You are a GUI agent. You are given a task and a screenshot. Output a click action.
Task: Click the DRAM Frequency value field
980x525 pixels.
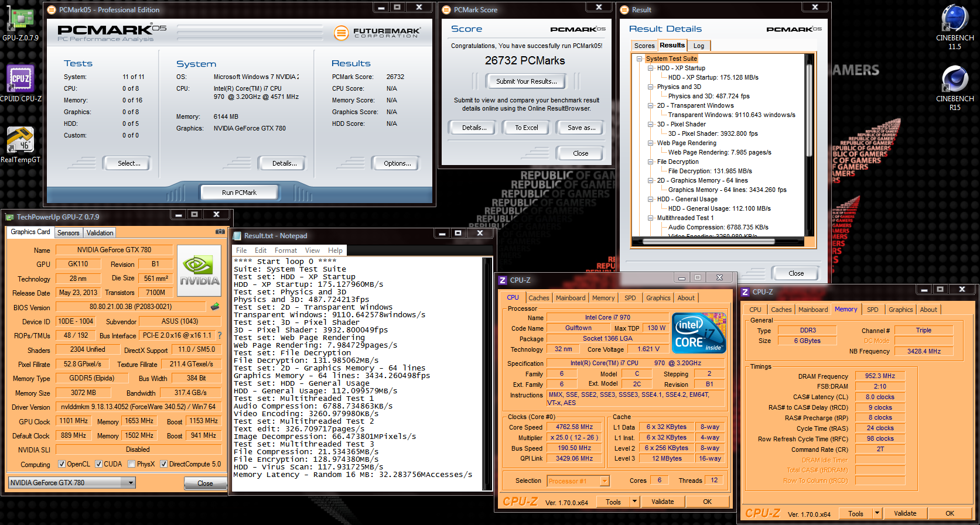click(880, 376)
